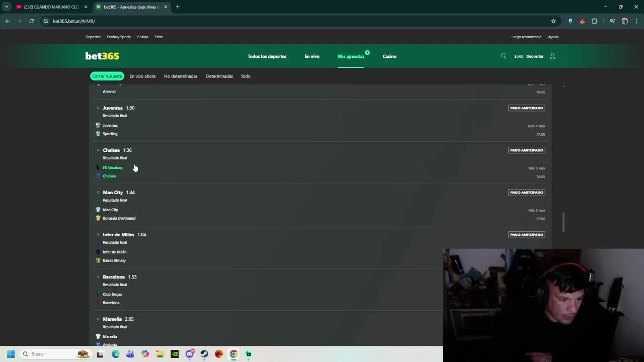This screenshot has width=644, height=362.
Task: Click Pago anticipado badge on Man City bet
Action: coord(526,193)
